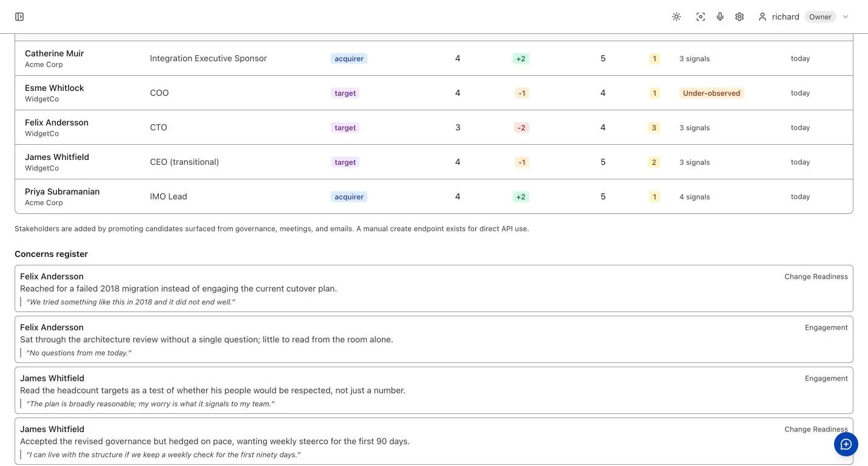Screen dimensions: 868x466
Task: Open the floating chat add button
Action: click(x=846, y=445)
